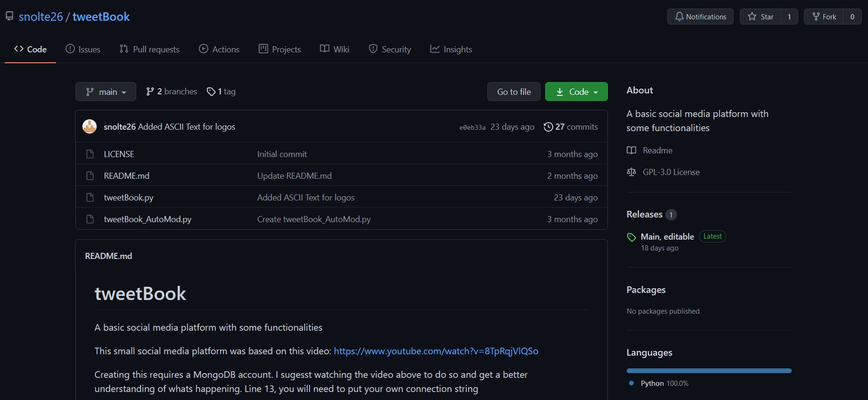Click the file icon next to README.md row
Viewport: 868px width, 400px height.
(90, 176)
